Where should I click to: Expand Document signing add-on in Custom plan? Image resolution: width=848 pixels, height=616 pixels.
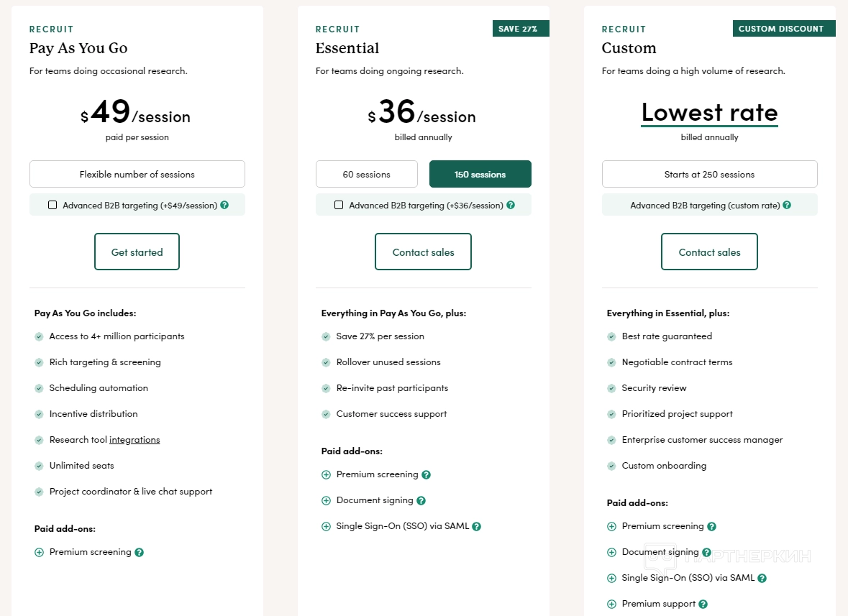click(612, 552)
